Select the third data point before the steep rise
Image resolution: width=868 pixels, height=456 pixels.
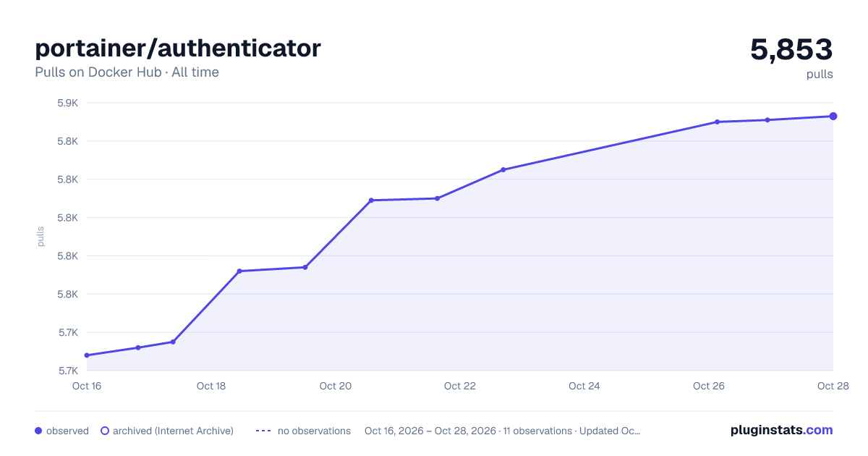[x=173, y=342]
